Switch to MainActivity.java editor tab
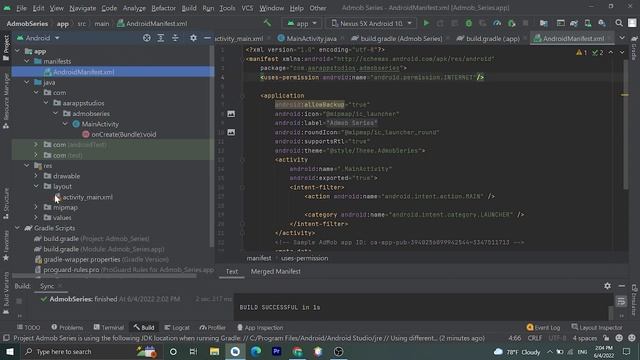Screen dimensions: 640x360 point(311,38)
